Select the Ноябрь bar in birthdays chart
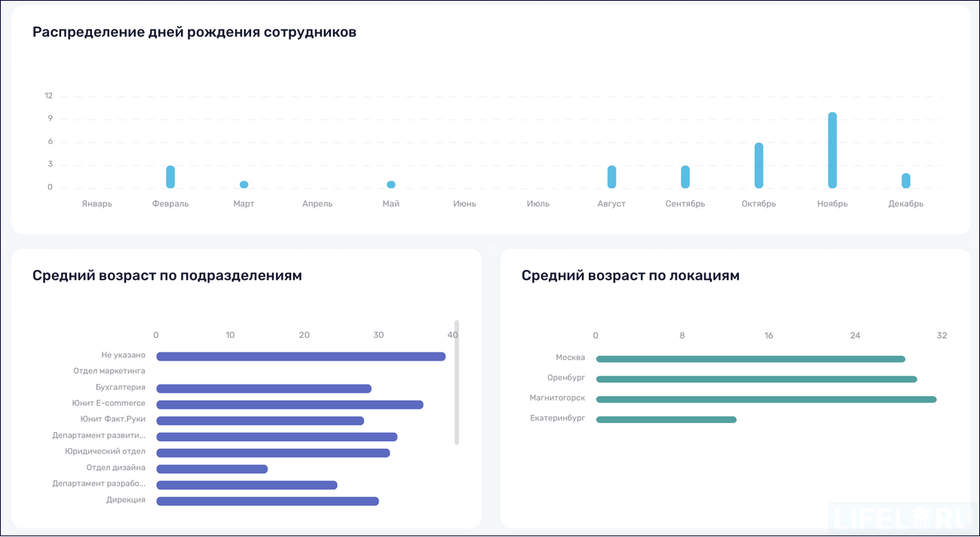This screenshot has height=537, width=980. click(x=831, y=151)
